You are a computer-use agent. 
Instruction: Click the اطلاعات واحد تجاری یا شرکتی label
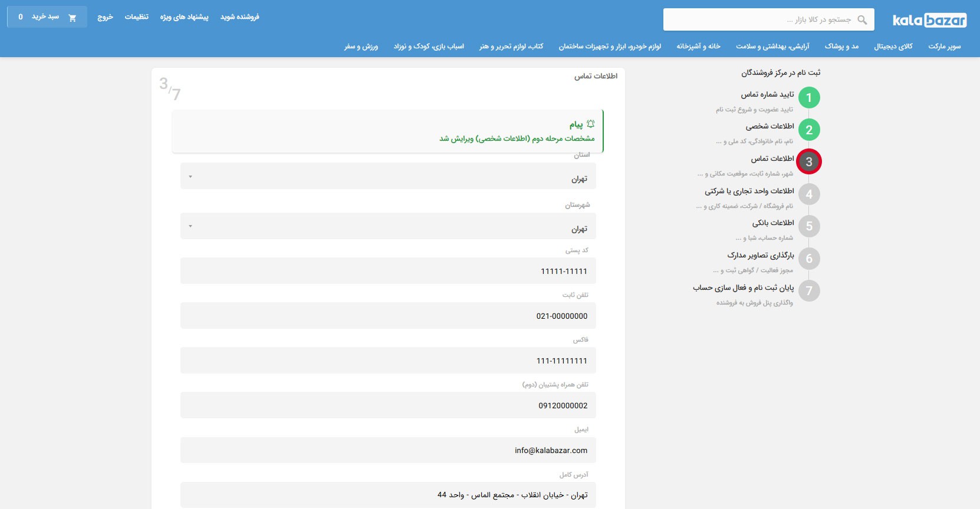click(749, 191)
